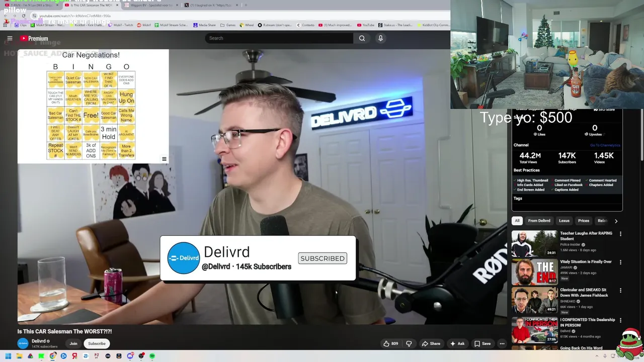Open options menu for Teacher Laughs video

click(x=620, y=234)
